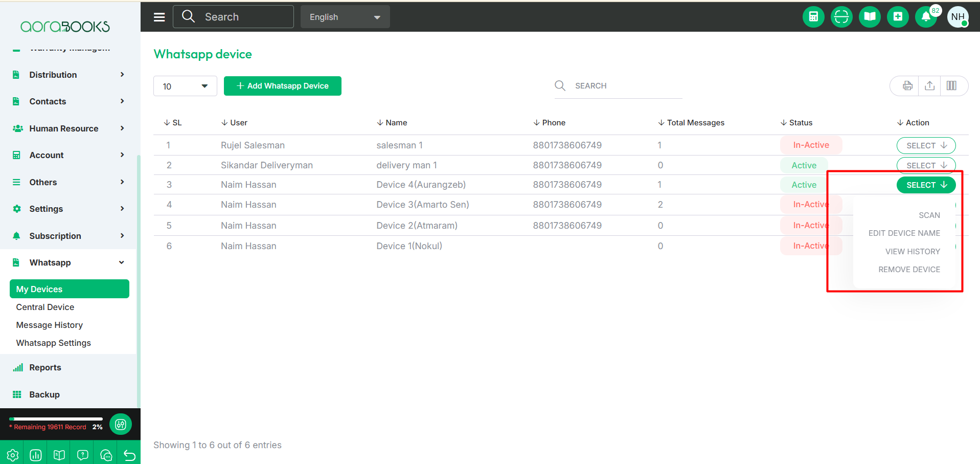Image resolution: width=980 pixels, height=464 pixels.
Task: Open Whatsapp Settings submenu item
Action: 54,343
